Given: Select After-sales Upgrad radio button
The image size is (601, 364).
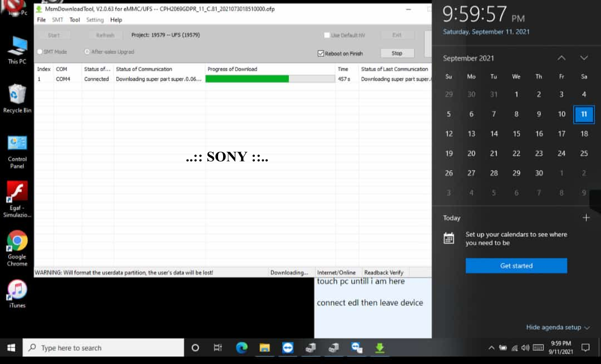Looking at the screenshot, I should click(x=87, y=52).
